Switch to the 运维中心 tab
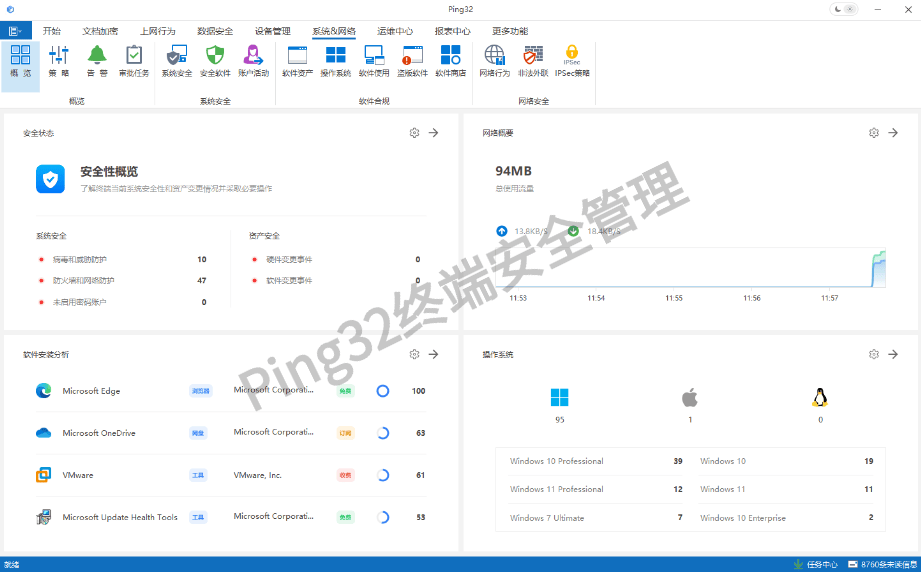This screenshot has width=921, height=572. pyautogui.click(x=395, y=31)
